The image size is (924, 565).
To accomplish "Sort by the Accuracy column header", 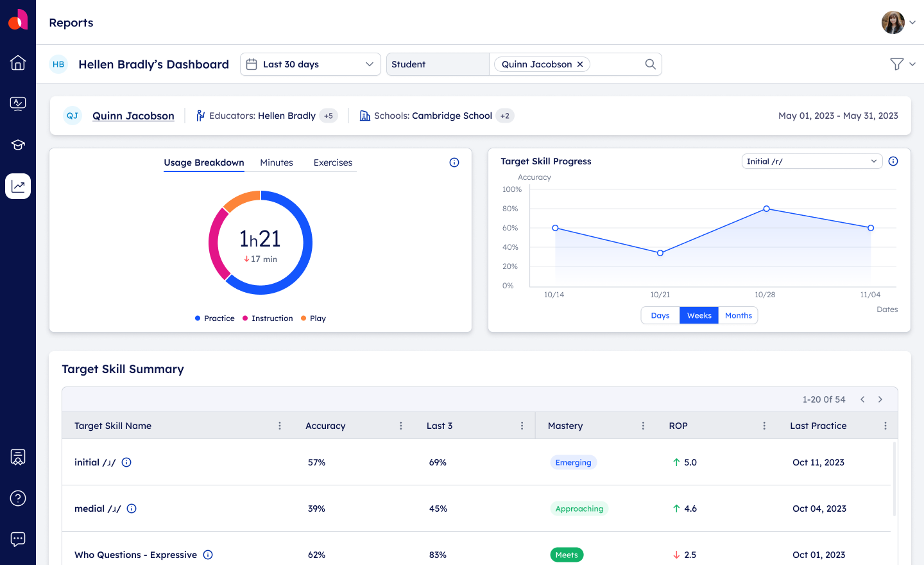I will tap(325, 426).
